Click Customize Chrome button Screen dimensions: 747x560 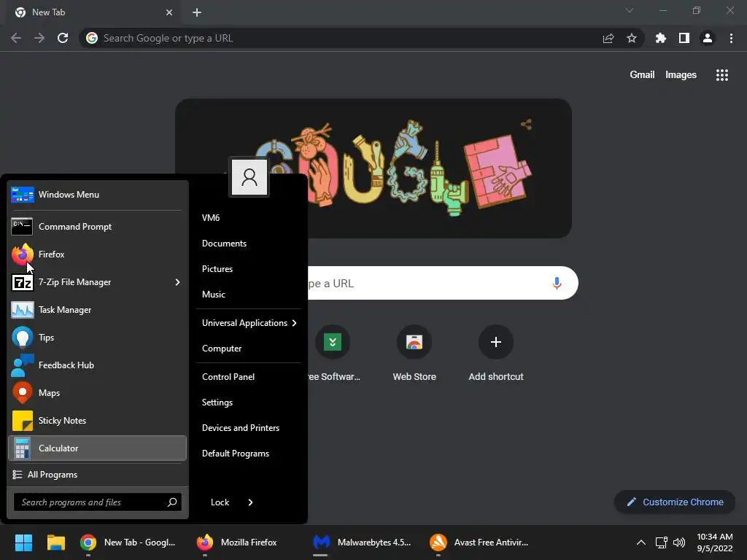(675, 502)
